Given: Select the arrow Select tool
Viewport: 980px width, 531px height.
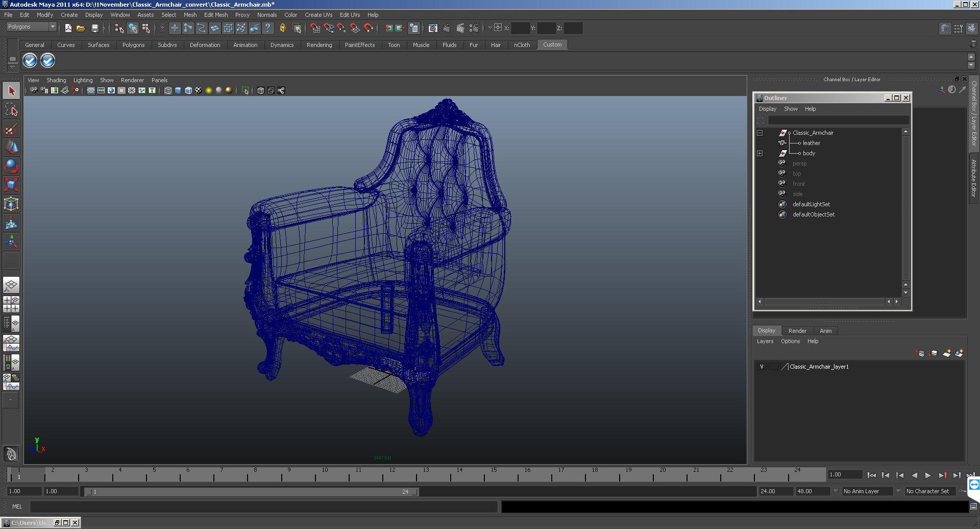Looking at the screenshot, I should (11, 91).
